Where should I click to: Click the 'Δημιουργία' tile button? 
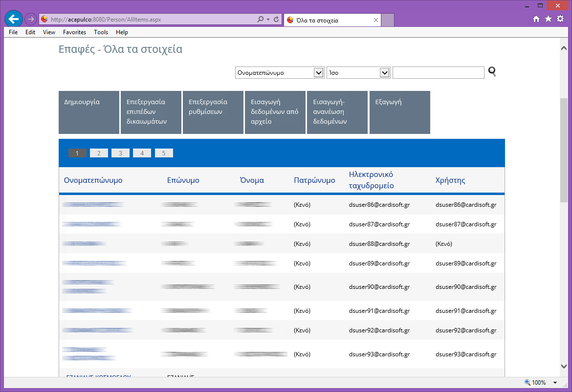89,112
